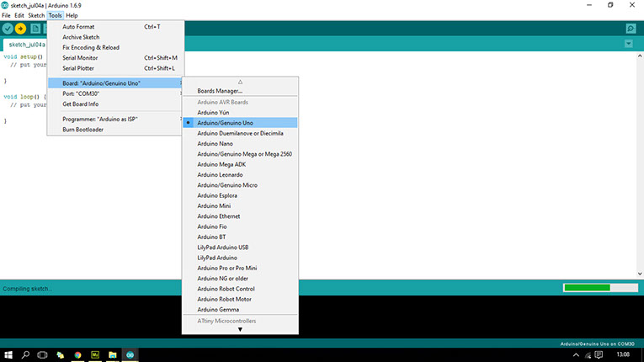644x362 pixels.
Task: Click the Arduino icon in taskbar
Action: 130,354
